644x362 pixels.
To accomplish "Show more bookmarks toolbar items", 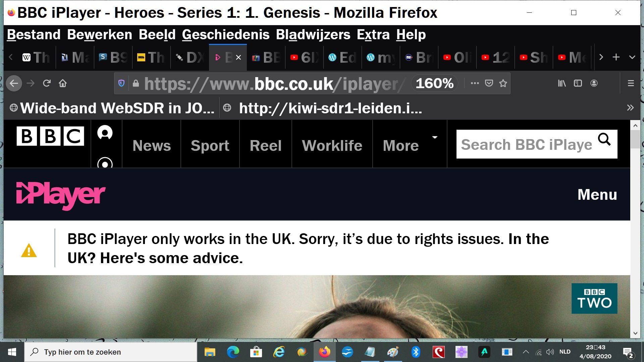I will 630,108.
